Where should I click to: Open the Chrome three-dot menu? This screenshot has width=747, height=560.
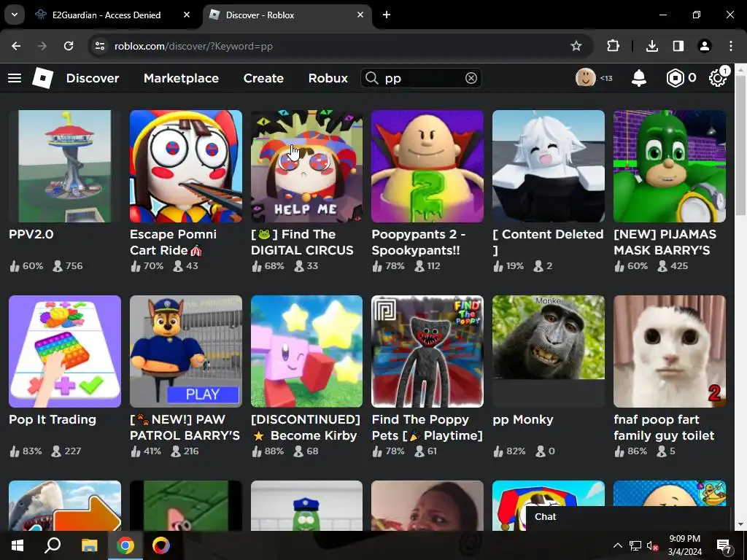731,46
